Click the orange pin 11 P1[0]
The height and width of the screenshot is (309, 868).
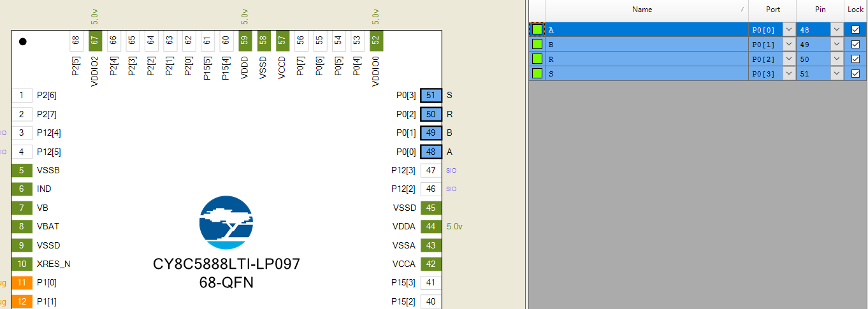(22, 282)
